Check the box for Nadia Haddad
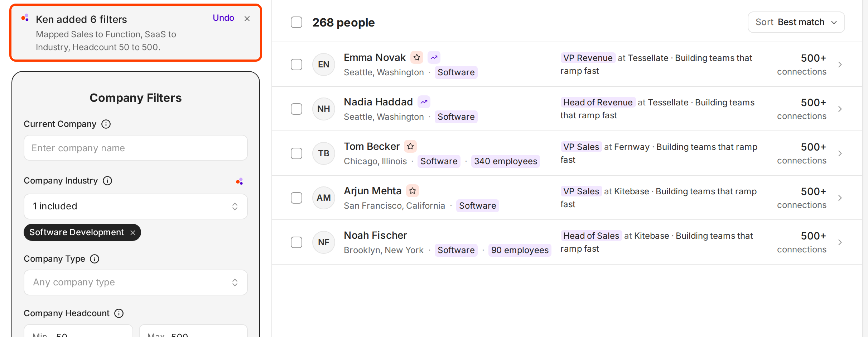Image resolution: width=868 pixels, height=337 pixels. [x=296, y=109]
